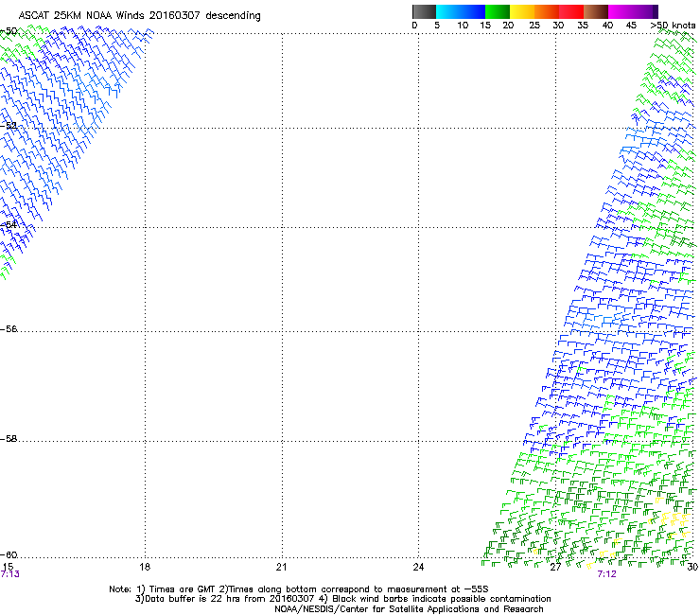Click the "35" legend label
The height and width of the screenshot is (615, 700).
[583, 26]
